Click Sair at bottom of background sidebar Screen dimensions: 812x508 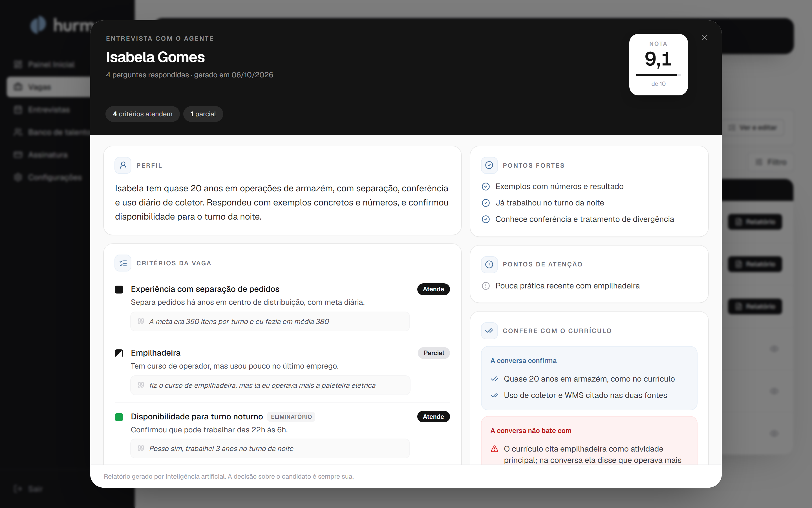click(28, 489)
